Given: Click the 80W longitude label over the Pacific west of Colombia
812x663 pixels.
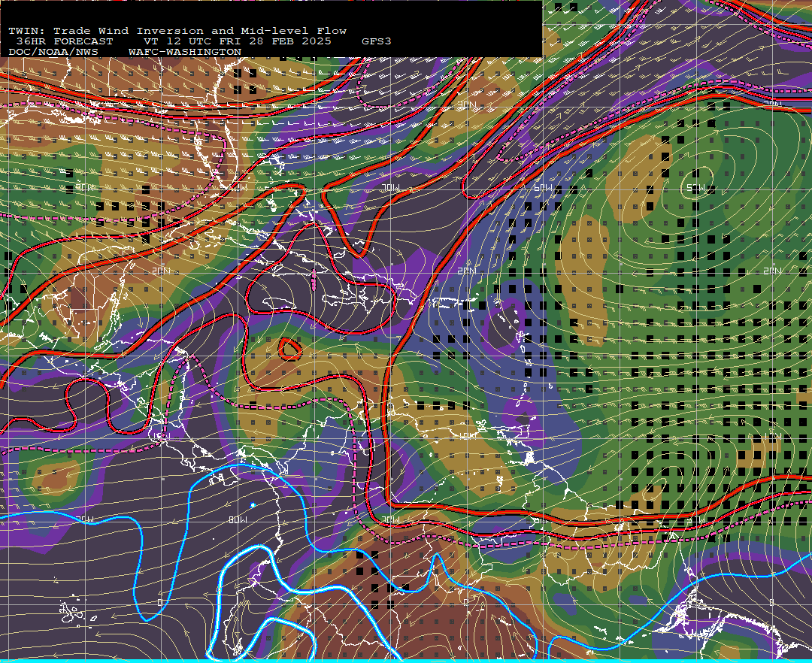Looking at the screenshot, I should (x=238, y=519).
